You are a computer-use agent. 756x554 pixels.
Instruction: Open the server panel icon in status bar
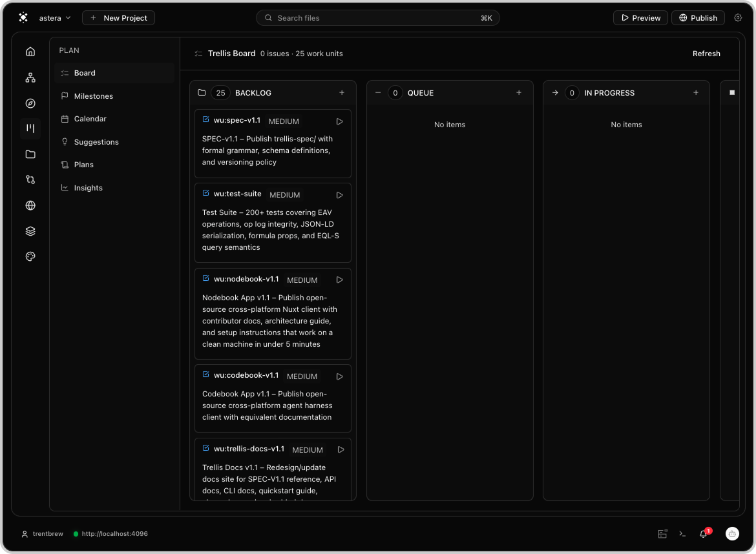click(x=662, y=533)
